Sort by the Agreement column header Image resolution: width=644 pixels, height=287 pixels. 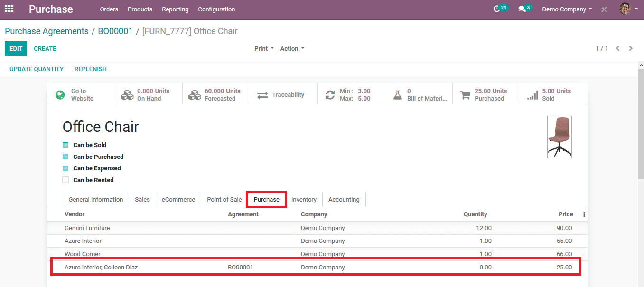pos(243,214)
